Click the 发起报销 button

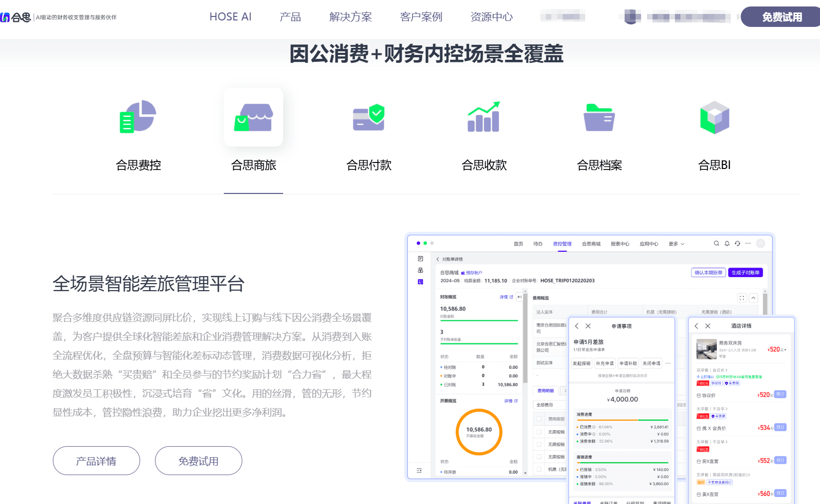coord(581,363)
